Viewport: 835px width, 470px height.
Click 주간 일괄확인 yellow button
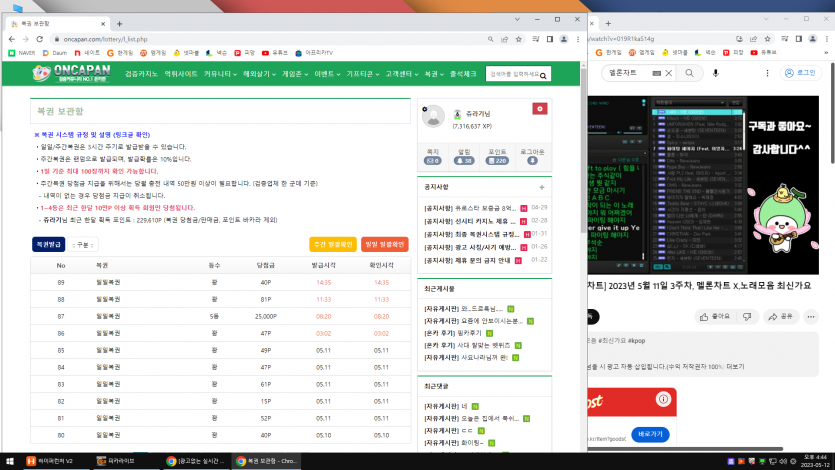click(333, 244)
